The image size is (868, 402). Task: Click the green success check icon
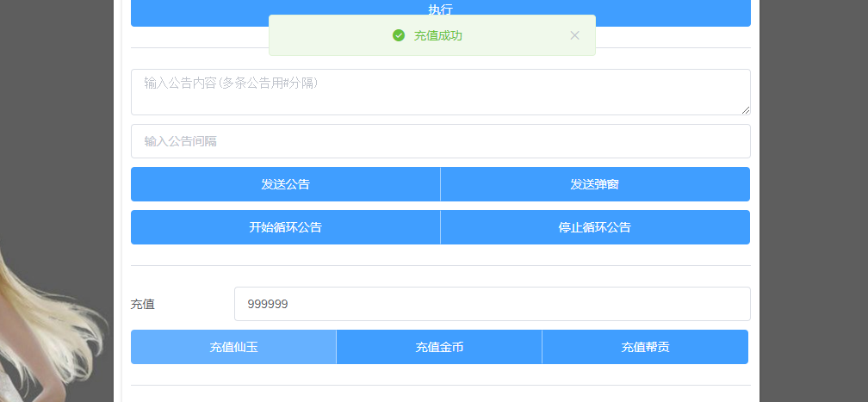coord(399,35)
